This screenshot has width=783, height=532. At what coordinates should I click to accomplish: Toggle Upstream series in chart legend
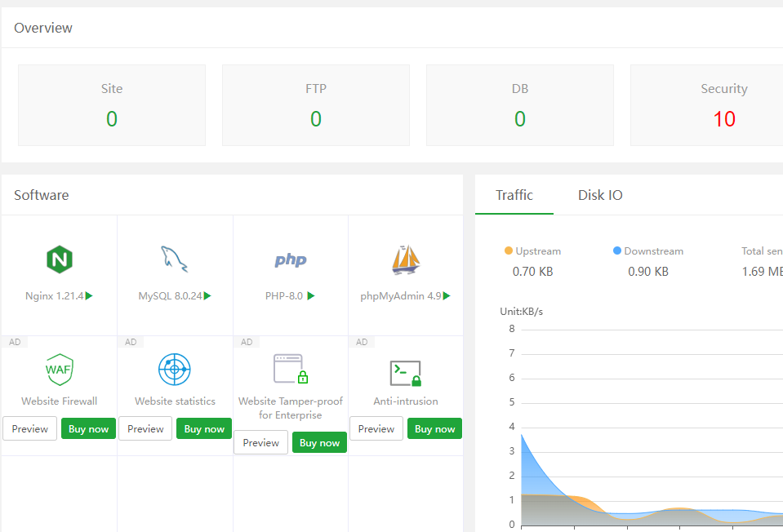tap(533, 251)
